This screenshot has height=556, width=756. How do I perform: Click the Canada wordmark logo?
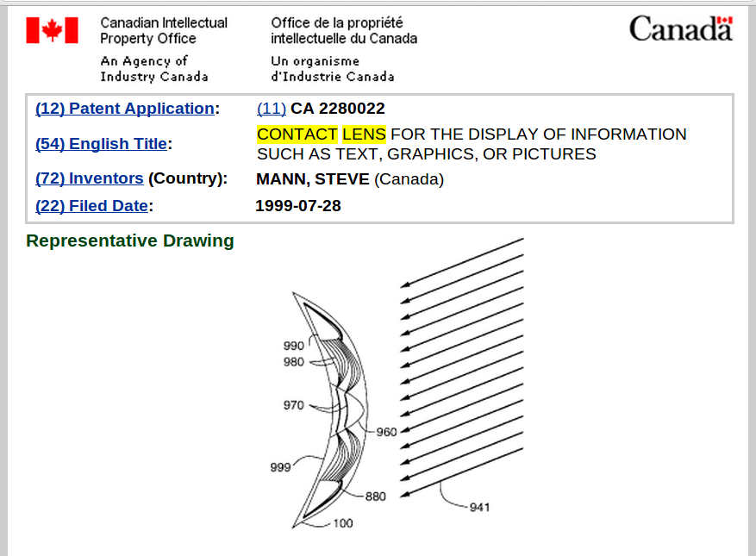coord(681,28)
